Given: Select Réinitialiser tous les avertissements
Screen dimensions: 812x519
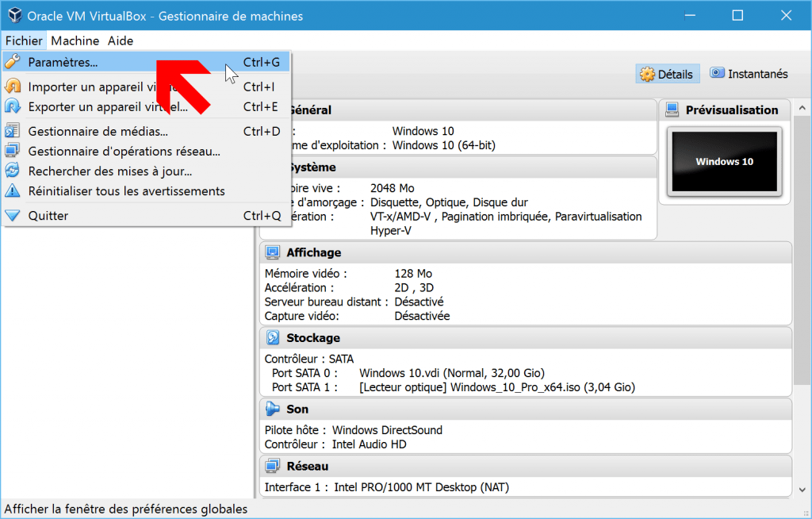Looking at the screenshot, I should [x=146, y=190].
